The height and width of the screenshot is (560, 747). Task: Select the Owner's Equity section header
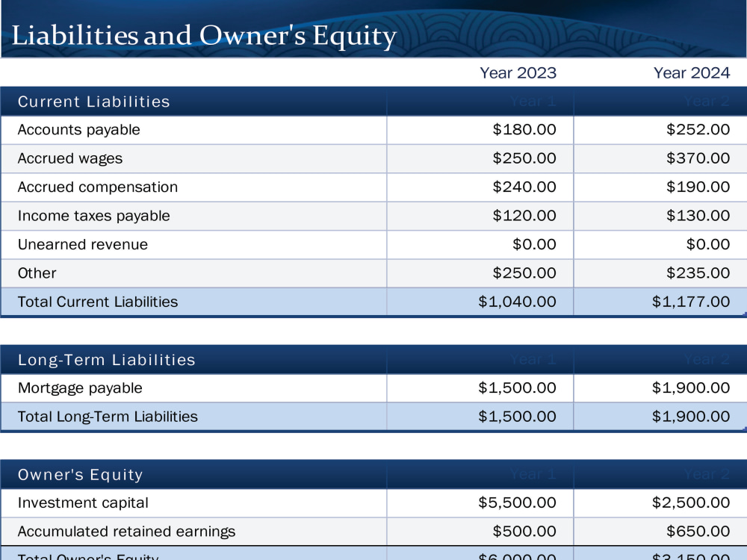click(81, 475)
